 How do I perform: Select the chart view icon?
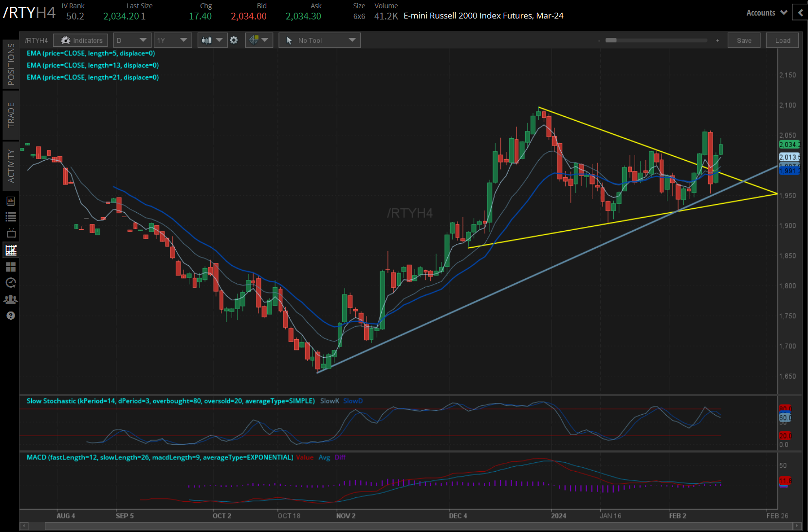[11, 250]
